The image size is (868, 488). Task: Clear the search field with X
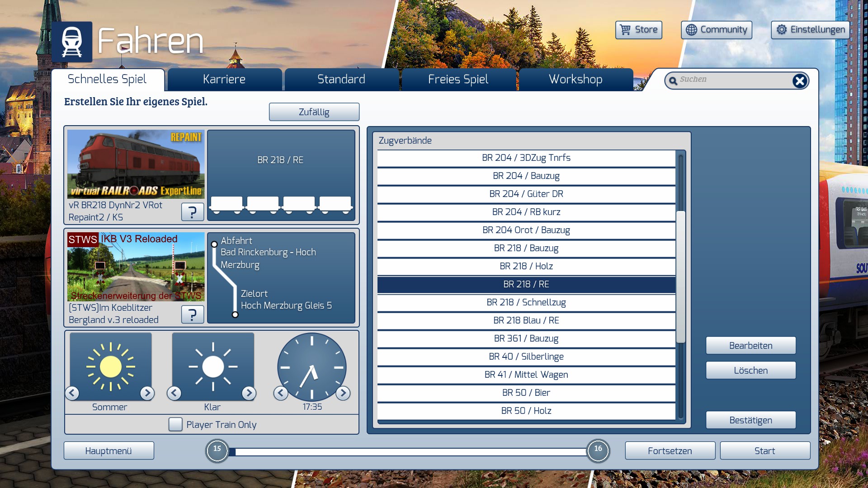click(799, 81)
